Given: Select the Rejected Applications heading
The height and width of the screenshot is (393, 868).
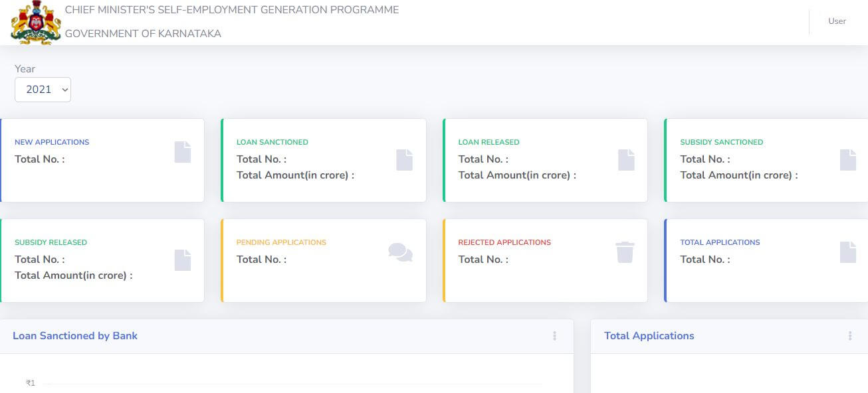Looking at the screenshot, I should [504, 242].
